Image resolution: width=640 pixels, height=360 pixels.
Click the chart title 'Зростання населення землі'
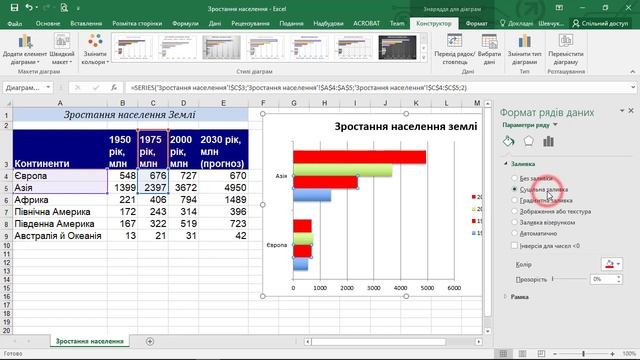pyautogui.click(x=406, y=127)
